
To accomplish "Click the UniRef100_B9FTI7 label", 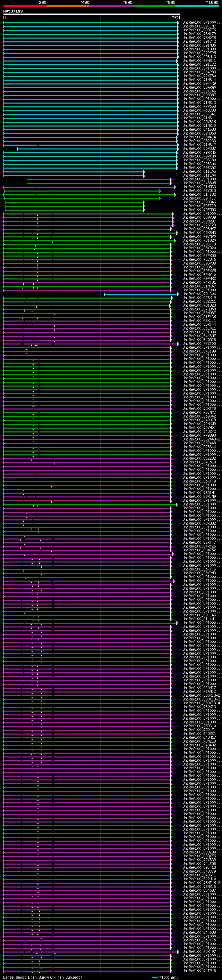I will (x=199, y=198).
